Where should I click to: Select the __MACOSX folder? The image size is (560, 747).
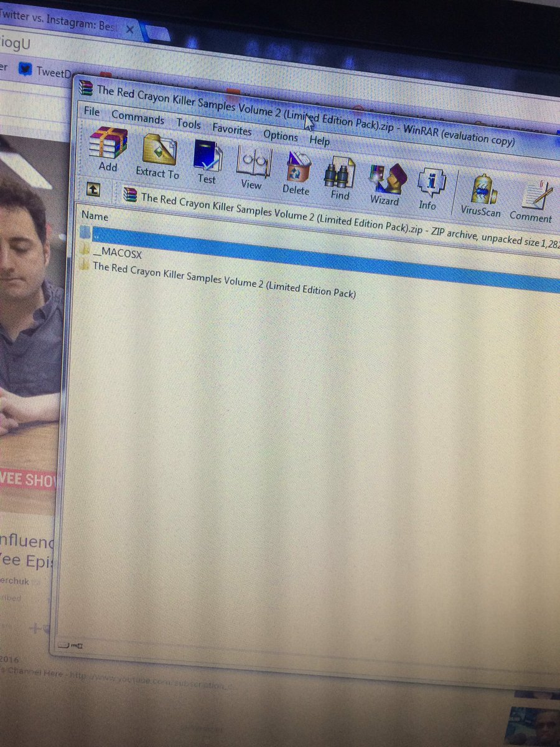click(117, 255)
